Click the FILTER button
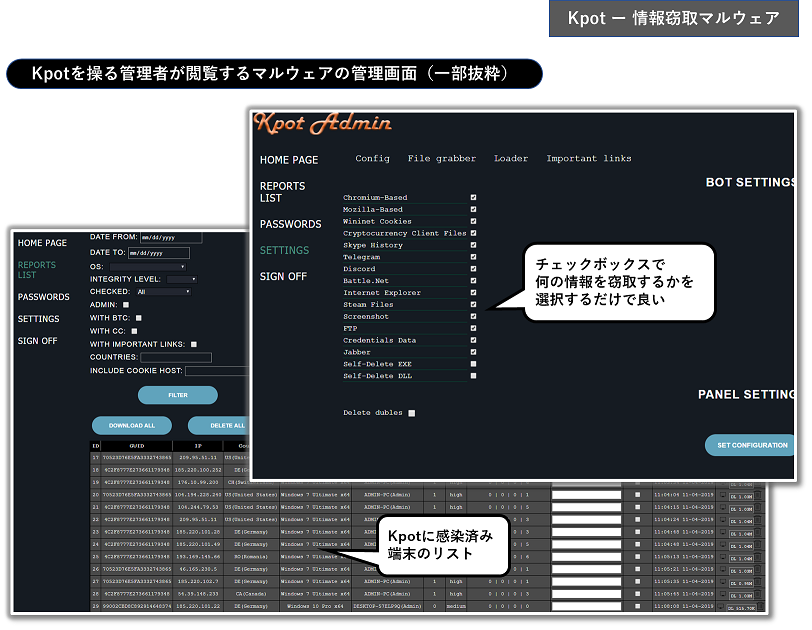 178,395
